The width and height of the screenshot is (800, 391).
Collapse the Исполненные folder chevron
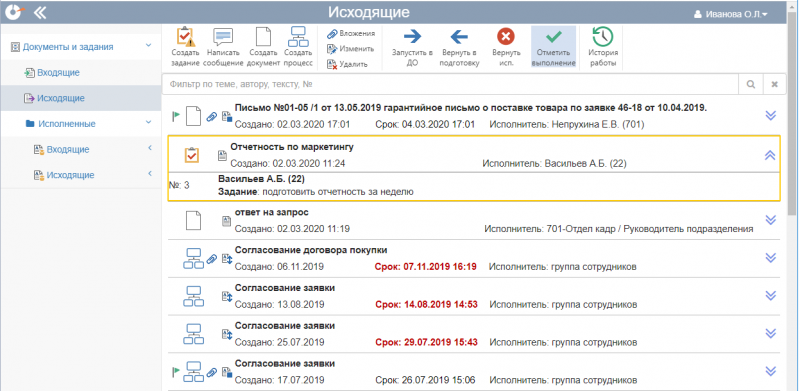[148, 122]
